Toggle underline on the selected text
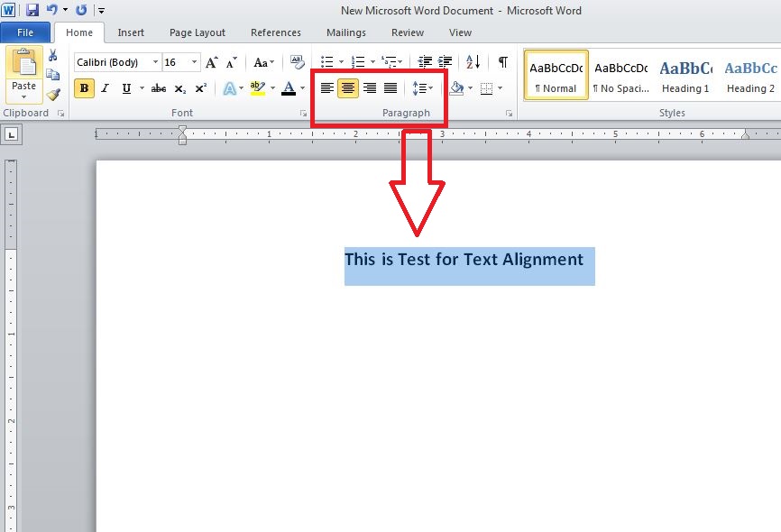The height and width of the screenshot is (532, 781). coord(127,87)
